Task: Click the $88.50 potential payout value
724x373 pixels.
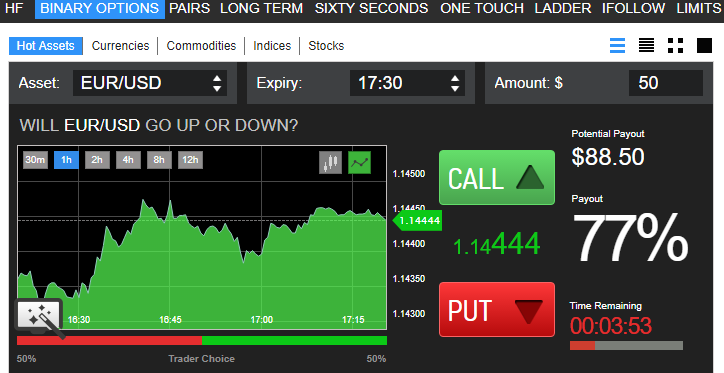Action: pyautogui.click(x=608, y=157)
